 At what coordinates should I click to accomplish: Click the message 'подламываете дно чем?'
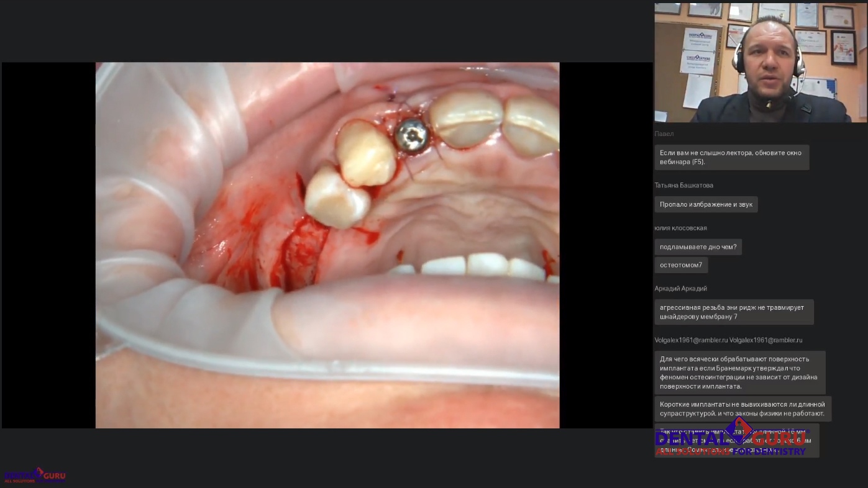click(x=698, y=246)
